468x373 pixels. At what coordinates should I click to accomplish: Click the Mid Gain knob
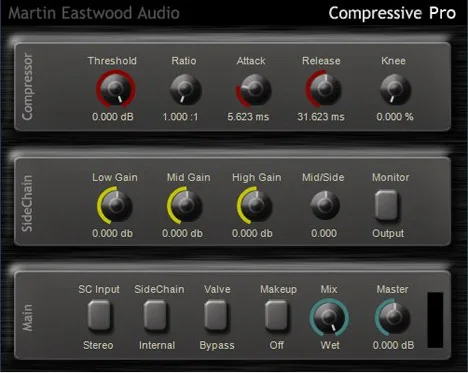click(x=185, y=205)
